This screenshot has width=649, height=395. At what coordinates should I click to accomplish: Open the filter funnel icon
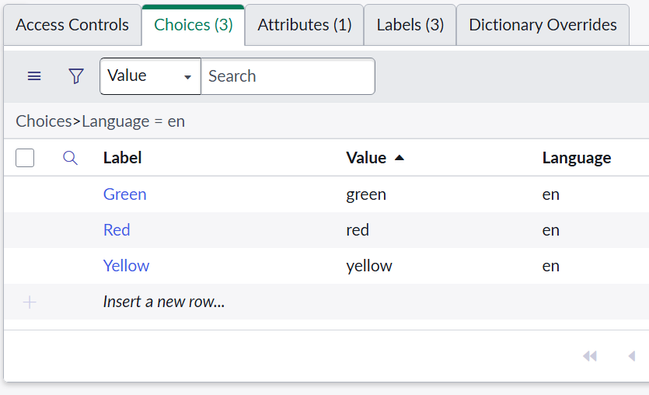[x=76, y=76]
